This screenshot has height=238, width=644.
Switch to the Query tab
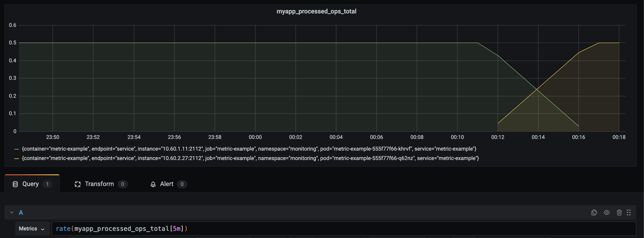click(x=32, y=184)
